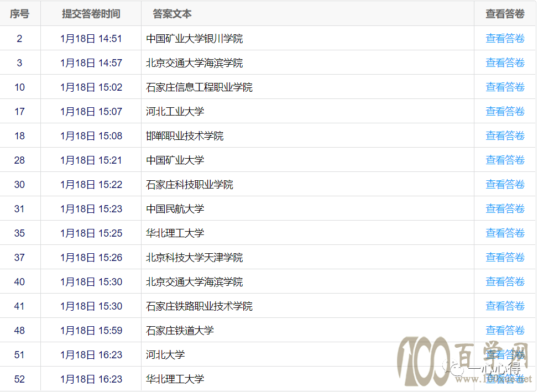Click the 序号 column header
The image size is (538, 392).
(19, 14)
